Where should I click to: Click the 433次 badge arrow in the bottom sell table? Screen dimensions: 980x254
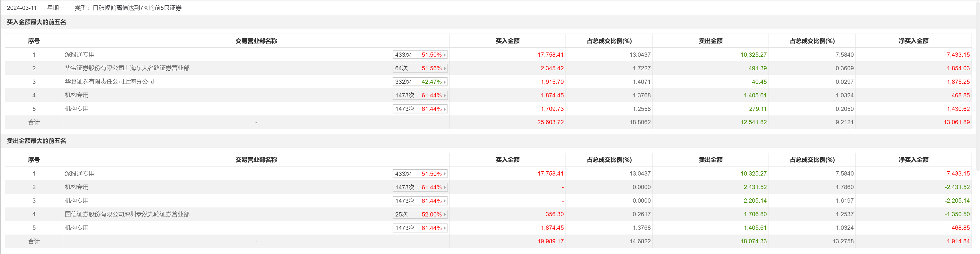point(444,174)
